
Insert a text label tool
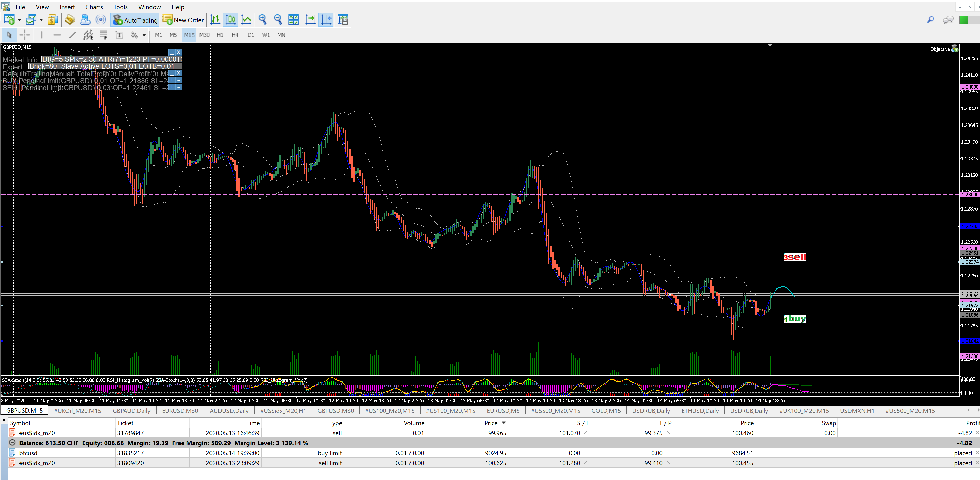click(119, 35)
